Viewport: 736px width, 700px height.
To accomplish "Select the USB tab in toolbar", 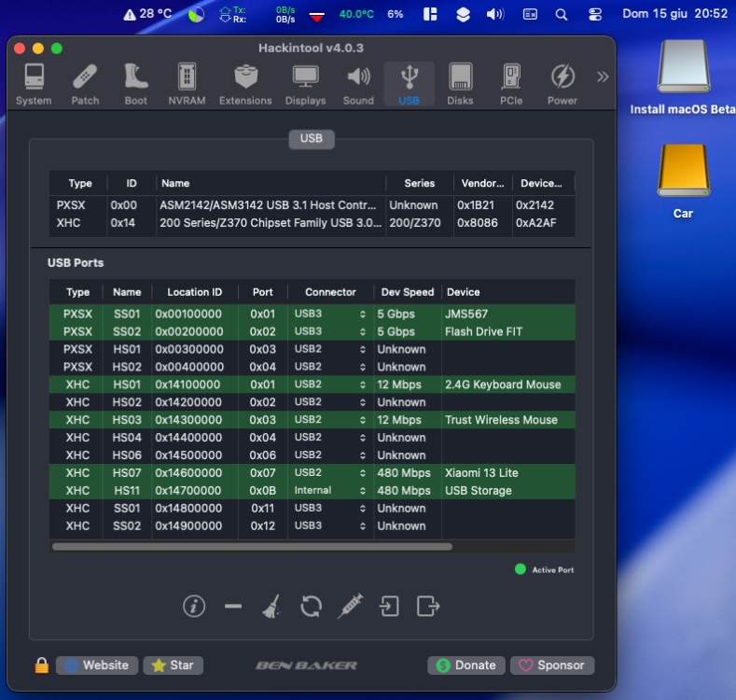I will point(410,85).
